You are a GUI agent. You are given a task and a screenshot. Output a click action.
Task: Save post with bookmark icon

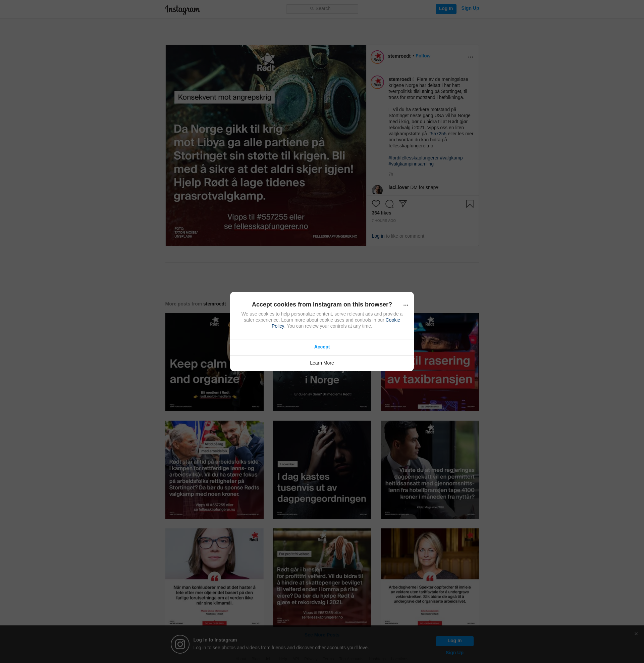(x=470, y=204)
